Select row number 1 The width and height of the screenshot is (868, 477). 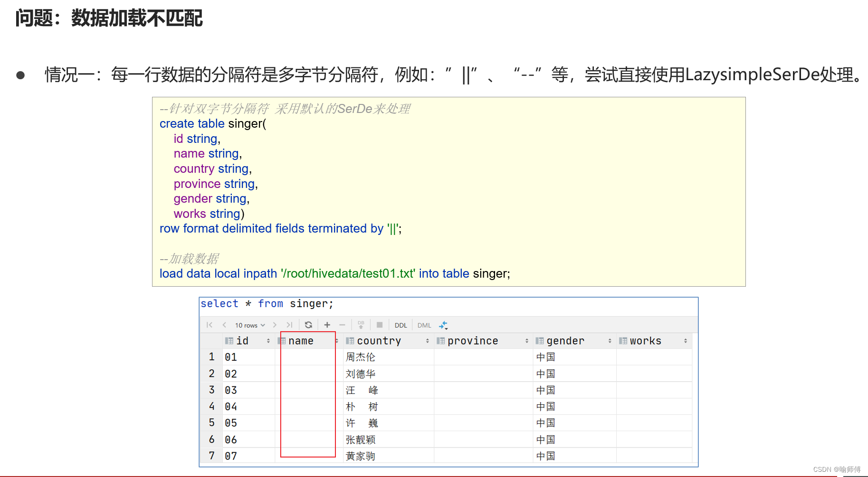point(211,357)
